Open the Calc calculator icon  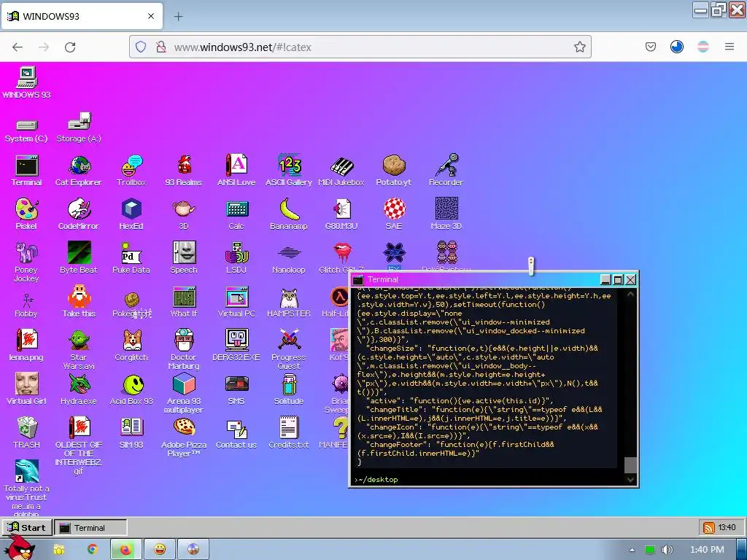(236, 214)
